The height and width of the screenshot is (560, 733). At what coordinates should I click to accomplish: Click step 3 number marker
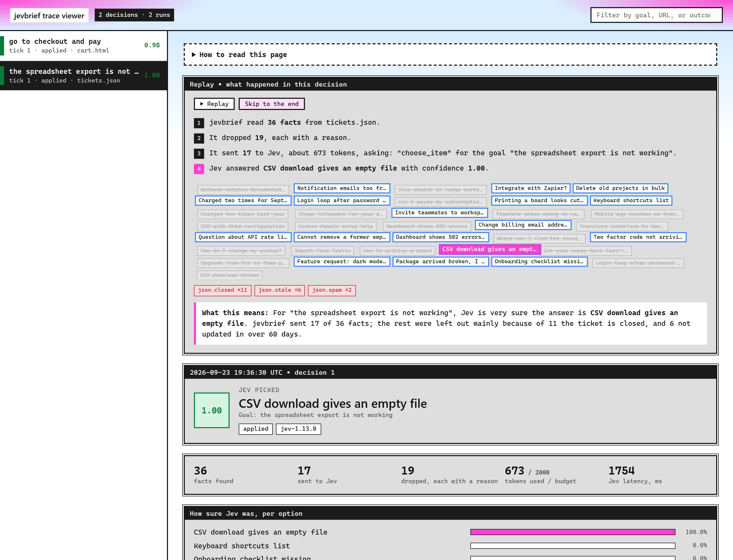tap(199, 153)
